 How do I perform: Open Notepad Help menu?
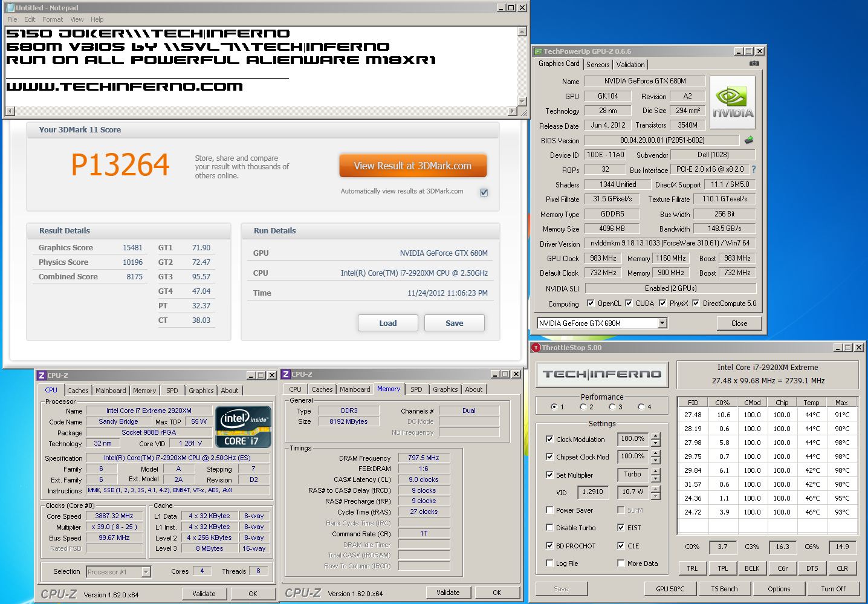click(97, 19)
